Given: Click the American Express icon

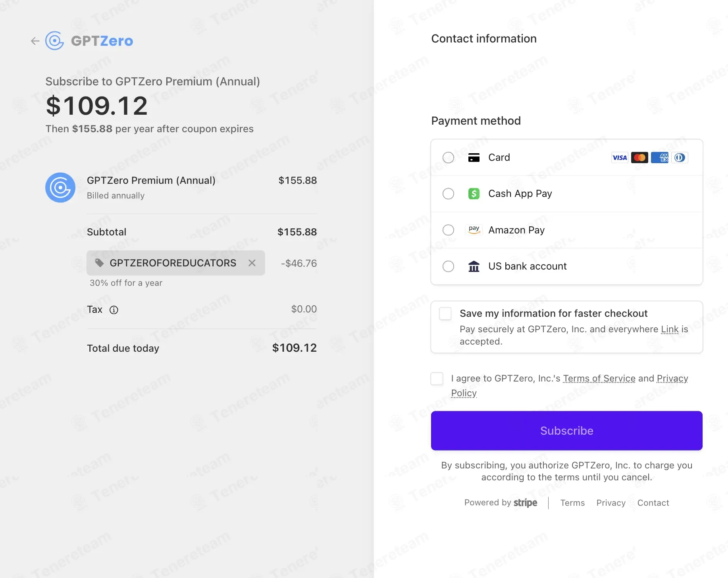Looking at the screenshot, I should (660, 158).
